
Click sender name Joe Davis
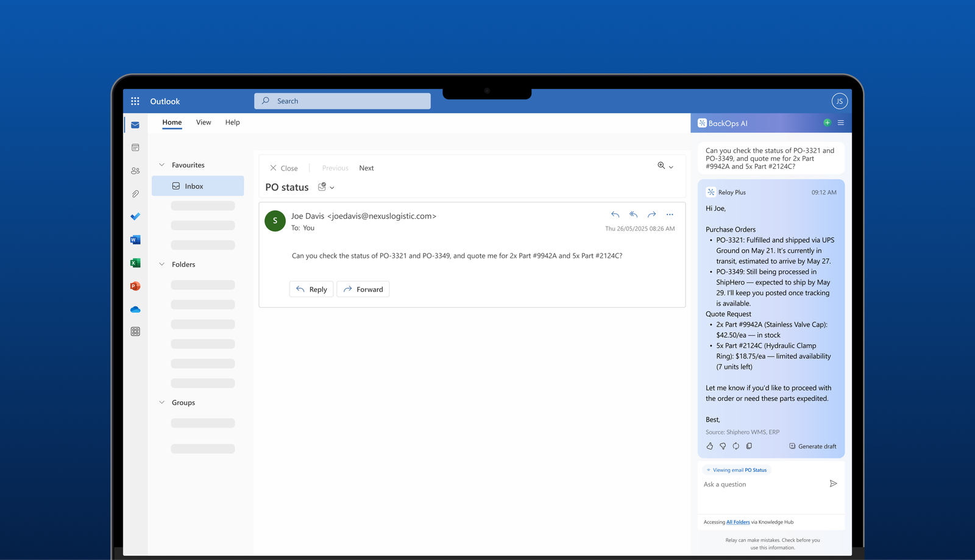307,216
